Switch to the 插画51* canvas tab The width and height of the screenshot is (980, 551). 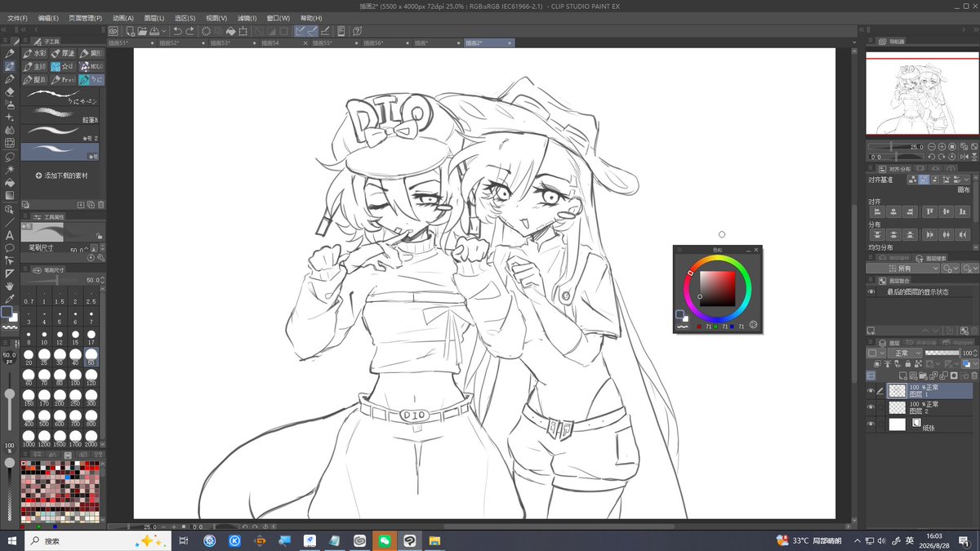click(x=131, y=42)
